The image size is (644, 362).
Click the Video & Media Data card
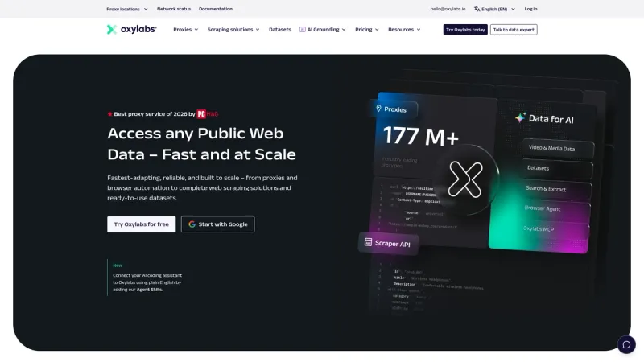(x=558, y=149)
